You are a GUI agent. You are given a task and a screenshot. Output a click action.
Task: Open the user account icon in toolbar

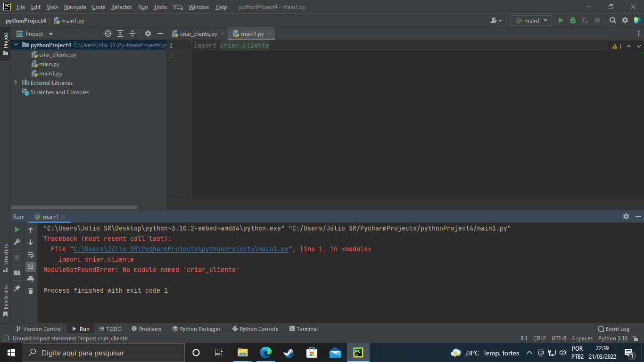[x=495, y=20]
